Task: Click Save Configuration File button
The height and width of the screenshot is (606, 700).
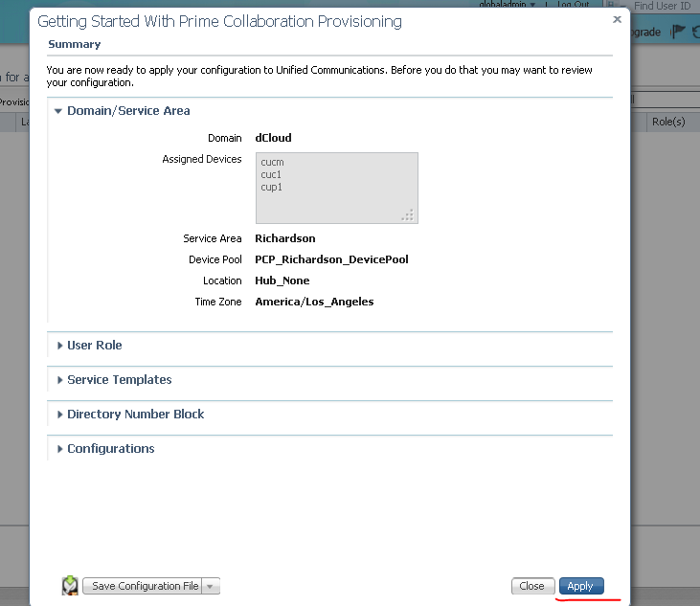Action: pyautogui.click(x=143, y=586)
